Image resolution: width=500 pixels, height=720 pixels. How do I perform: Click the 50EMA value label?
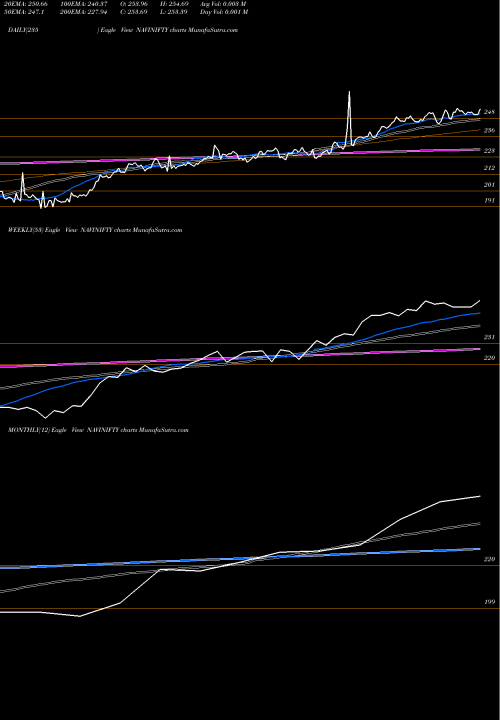click(x=24, y=12)
